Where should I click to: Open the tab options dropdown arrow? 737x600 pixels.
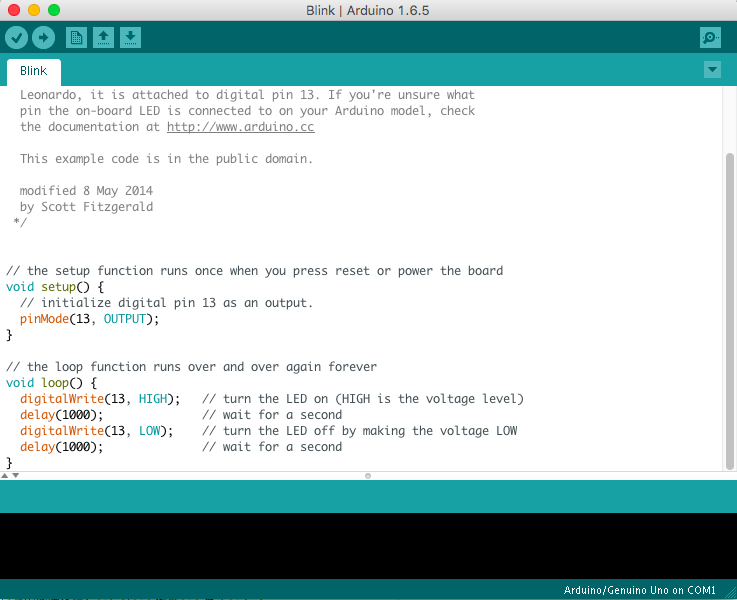(x=712, y=70)
